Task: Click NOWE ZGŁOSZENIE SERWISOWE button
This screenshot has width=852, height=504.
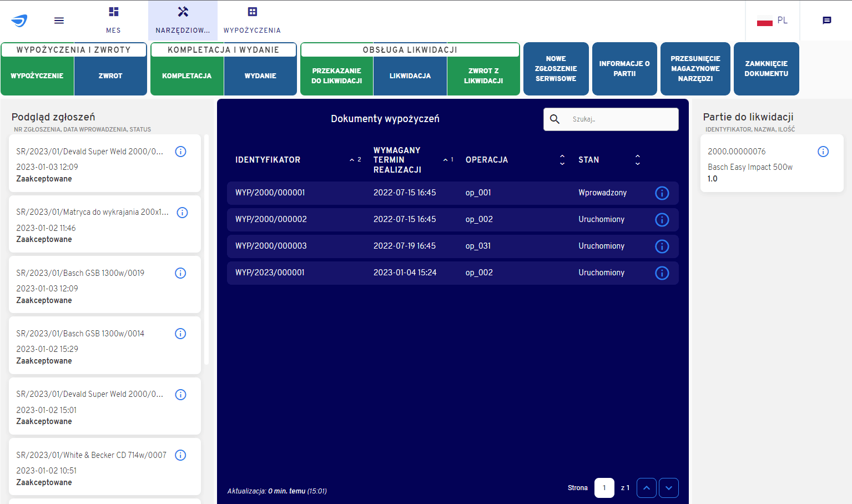Action: tap(556, 68)
